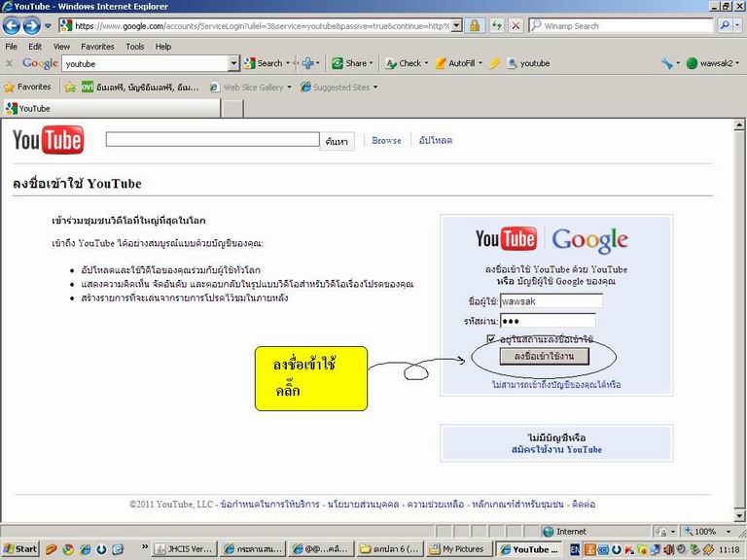Image resolution: width=747 pixels, height=560 pixels.
Task: Click the blue plus icon on Google Toolbar
Action: click(308, 63)
